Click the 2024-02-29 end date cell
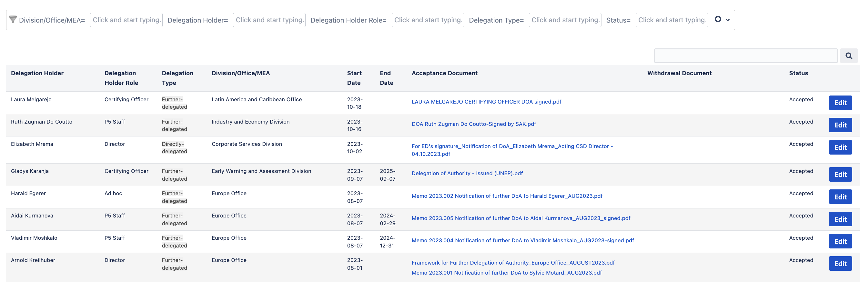This screenshot has height=282, width=868. [388, 219]
